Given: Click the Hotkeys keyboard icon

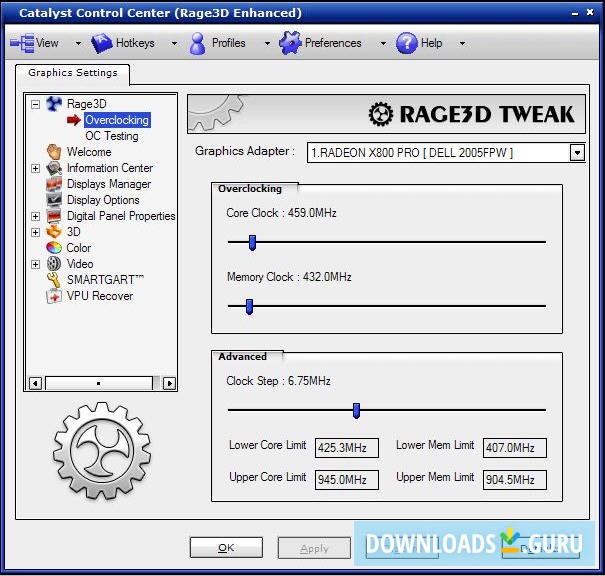Looking at the screenshot, I should tap(101, 43).
